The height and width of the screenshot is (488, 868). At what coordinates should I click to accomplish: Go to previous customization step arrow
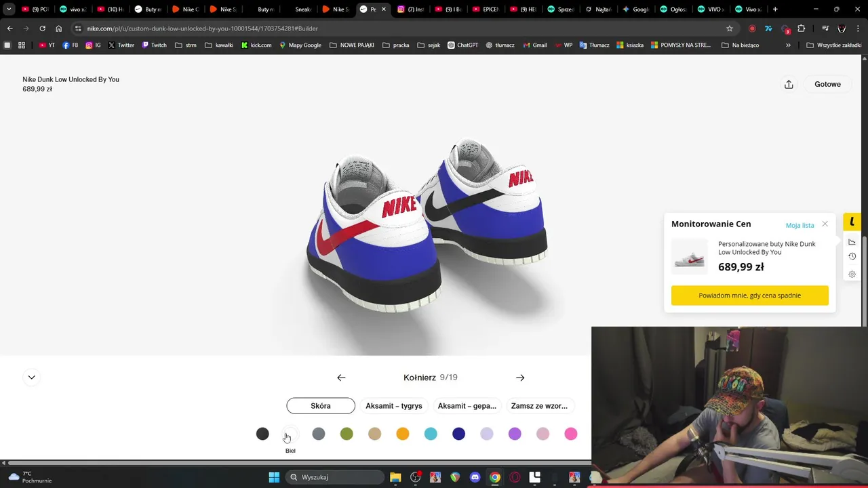pos(341,378)
